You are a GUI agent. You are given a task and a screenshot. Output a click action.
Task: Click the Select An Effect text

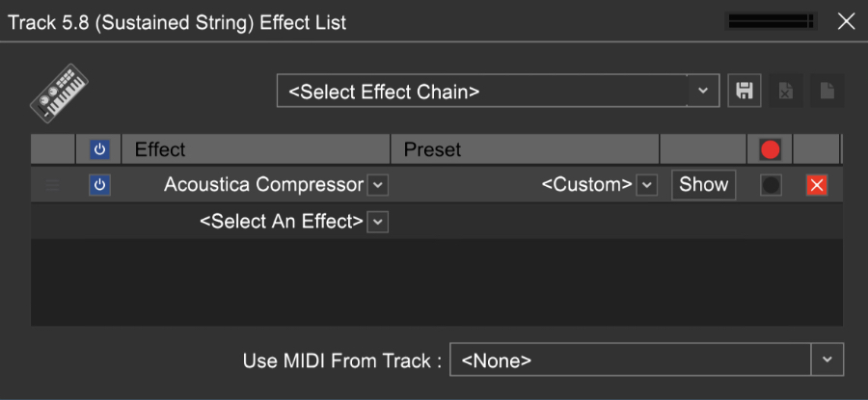pos(281,222)
